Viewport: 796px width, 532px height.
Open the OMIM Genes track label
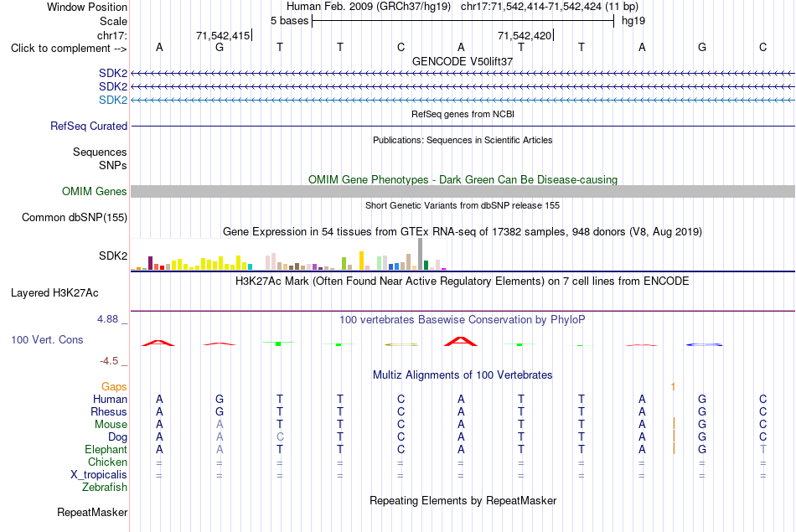(95, 191)
